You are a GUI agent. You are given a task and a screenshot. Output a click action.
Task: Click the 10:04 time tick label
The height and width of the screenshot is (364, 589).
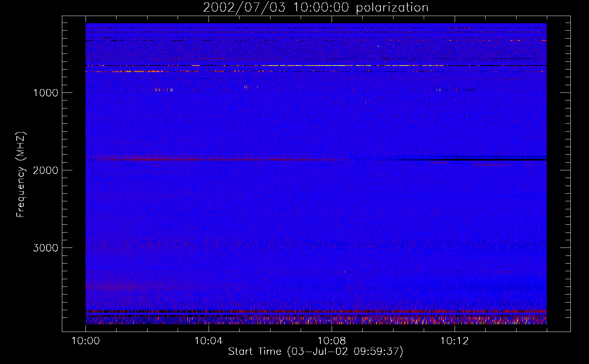pyautogui.click(x=209, y=341)
